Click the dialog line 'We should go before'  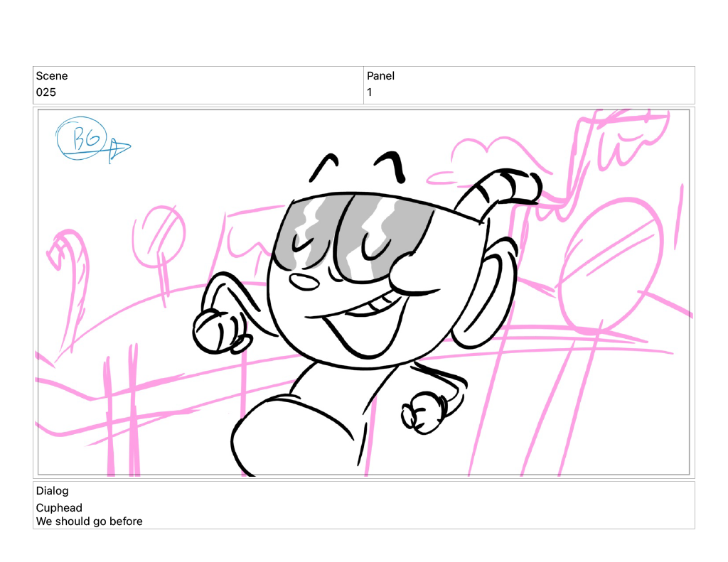90,522
